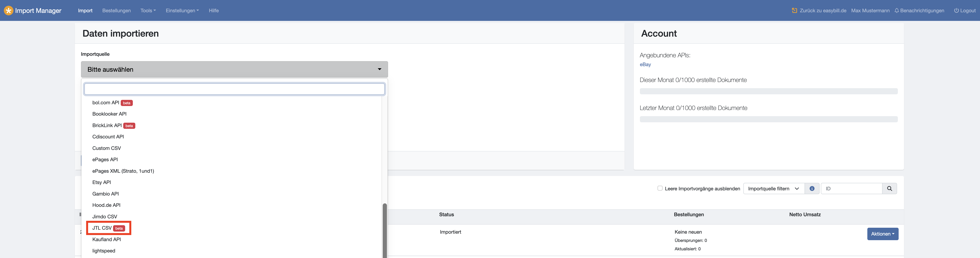This screenshot has width=980, height=258.
Task: Toggle Leere Importvorgänge ausblenden checkbox
Action: (660, 188)
